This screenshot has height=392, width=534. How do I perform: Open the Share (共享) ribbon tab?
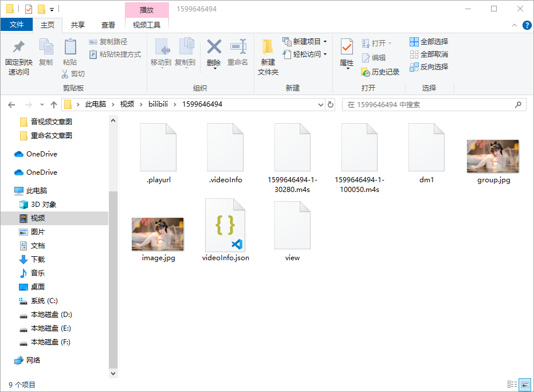pyautogui.click(x=78, y=25)
